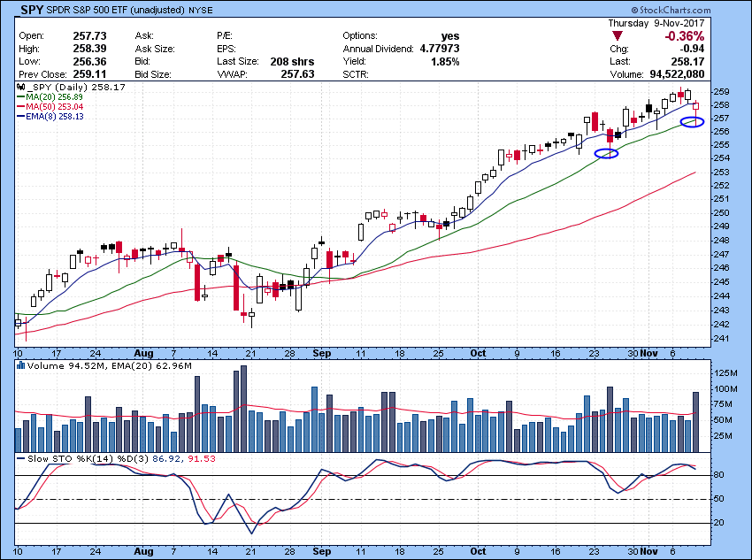Viewport: 752px width, 560px height.
Task: Click the final rightmost volume bar
Action: 696,422
